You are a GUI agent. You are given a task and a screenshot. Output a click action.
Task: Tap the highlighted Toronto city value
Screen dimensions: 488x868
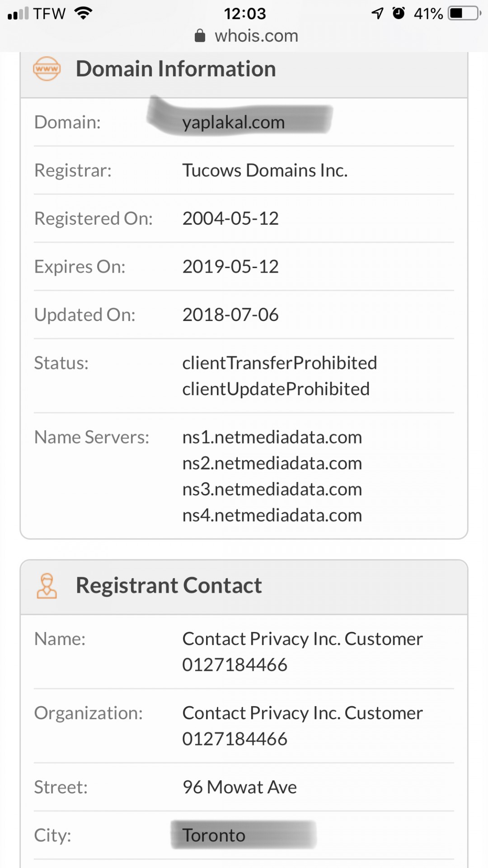click(214, 835)
